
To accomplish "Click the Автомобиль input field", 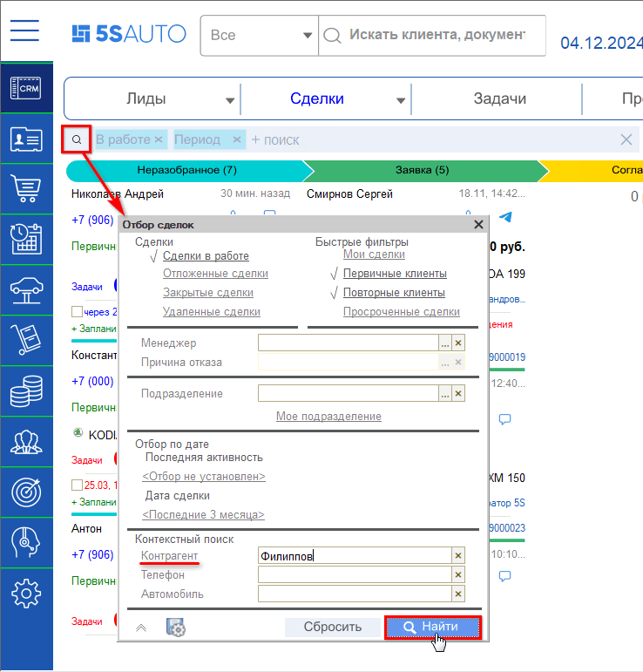I will [x=355, y=594].
